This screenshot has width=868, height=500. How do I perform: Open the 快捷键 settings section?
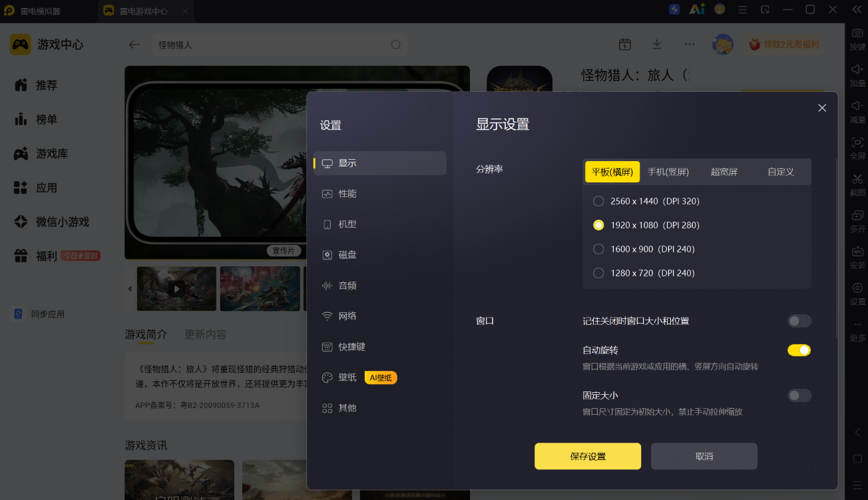pyautogui.click(x=380, y=347)
